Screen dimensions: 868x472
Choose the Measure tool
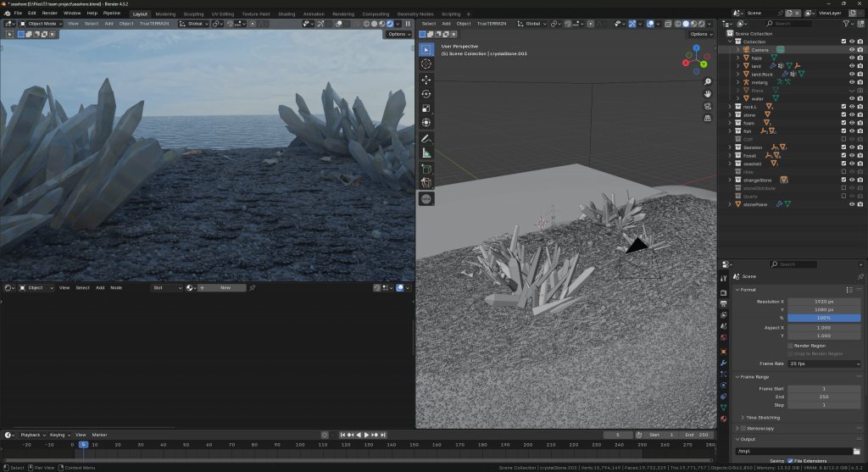tap(426, 153)
